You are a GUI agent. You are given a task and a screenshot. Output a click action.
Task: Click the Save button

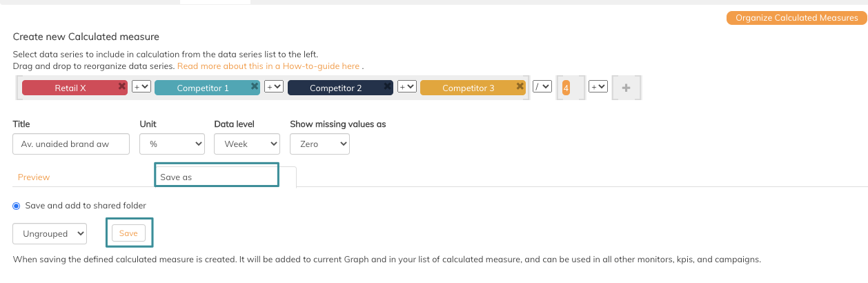(128, 233)
